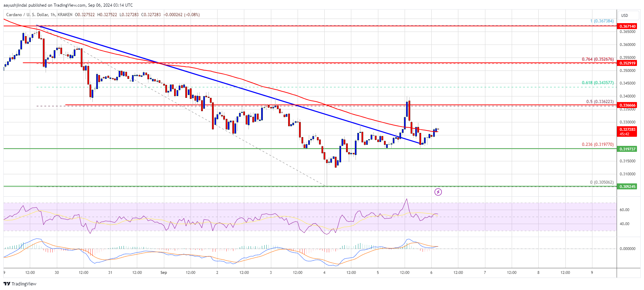Image resolution: width=644 pixels, height=290 pixels.
Task: Click the MACD 0.000000 scale label
Action: coord(627,249)
